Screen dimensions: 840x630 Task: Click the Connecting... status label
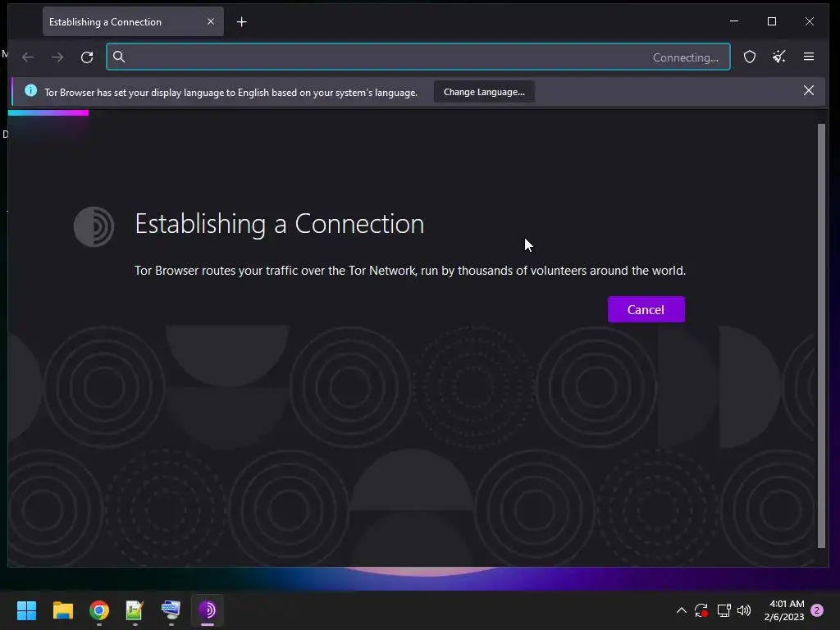pos(685,57)
